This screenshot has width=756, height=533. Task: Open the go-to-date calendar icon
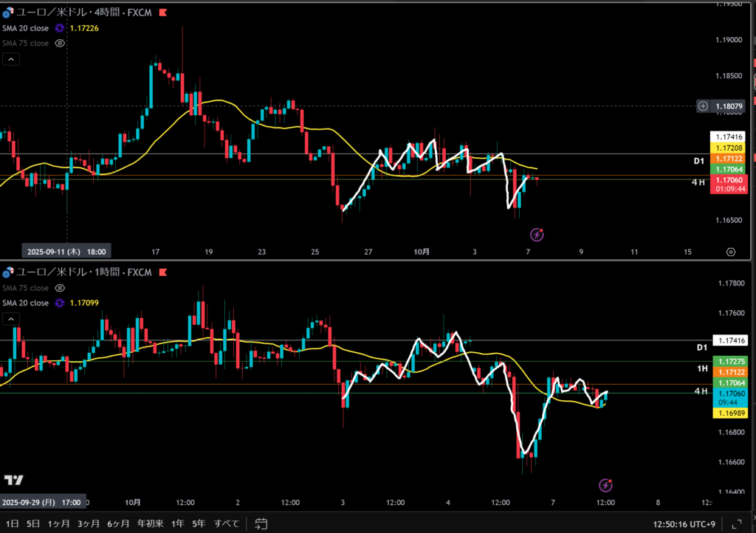(x=261, y=523)
